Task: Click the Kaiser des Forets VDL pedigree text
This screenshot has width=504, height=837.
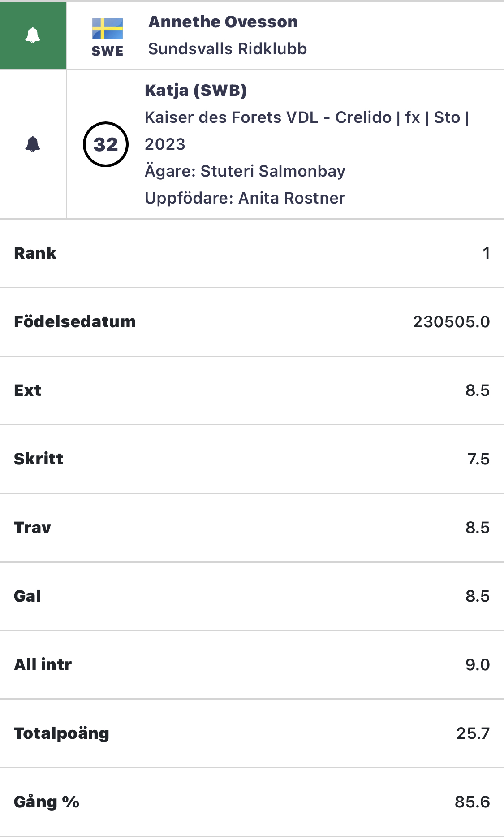Action: pos(231,117)
